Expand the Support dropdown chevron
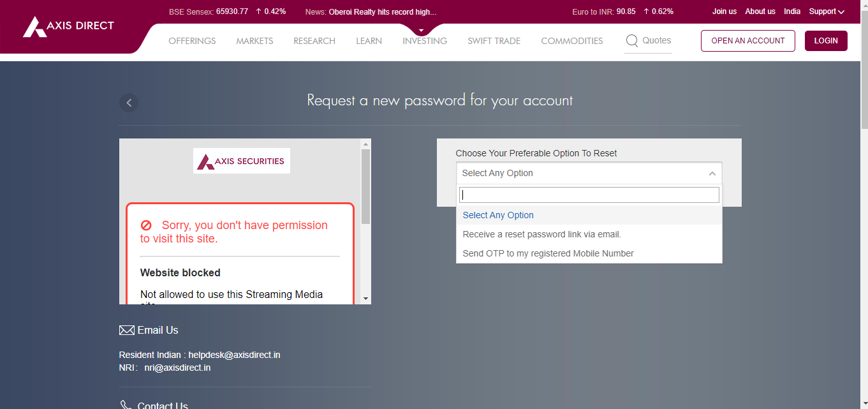 click(x=841, y=12)
